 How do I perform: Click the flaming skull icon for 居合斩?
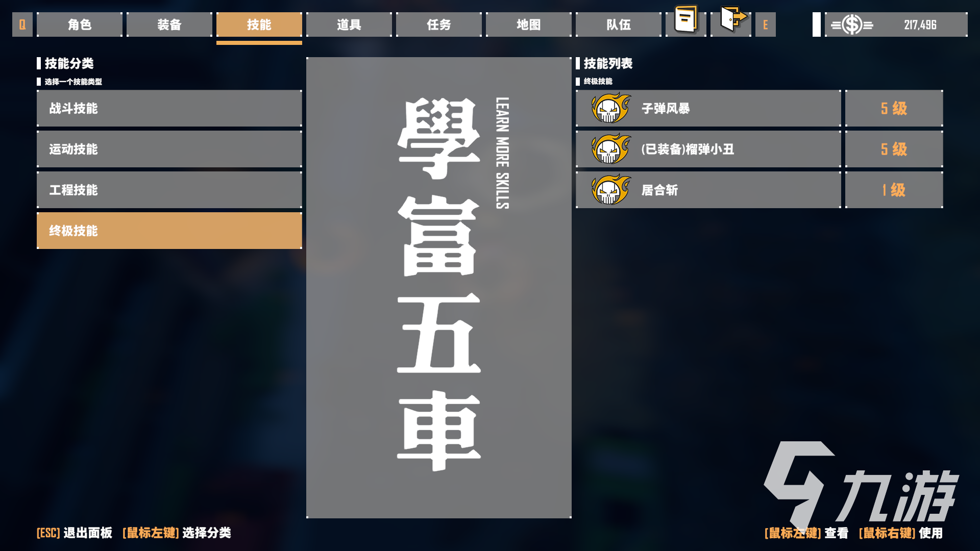[x=609, y=190]
